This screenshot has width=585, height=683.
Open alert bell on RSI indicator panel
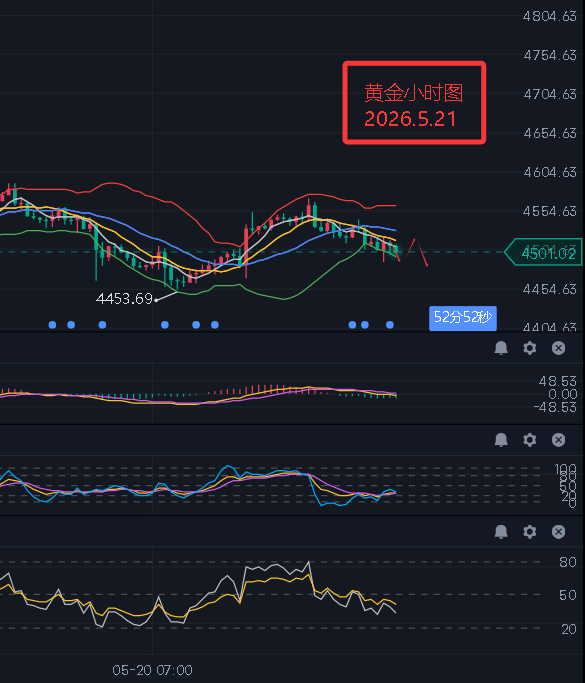click(501, 531)
